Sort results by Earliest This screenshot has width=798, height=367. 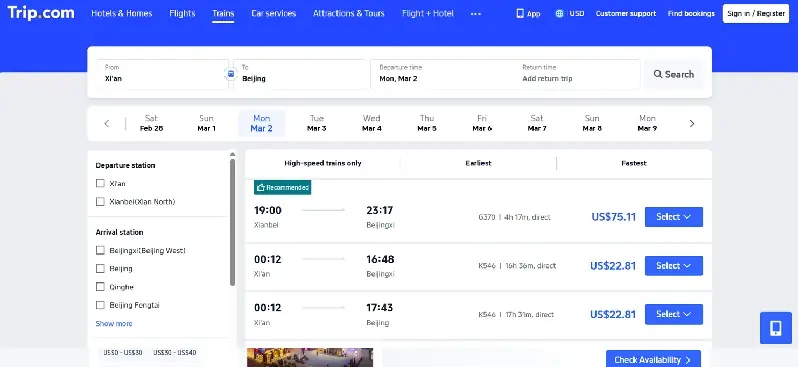coord(478,163)
